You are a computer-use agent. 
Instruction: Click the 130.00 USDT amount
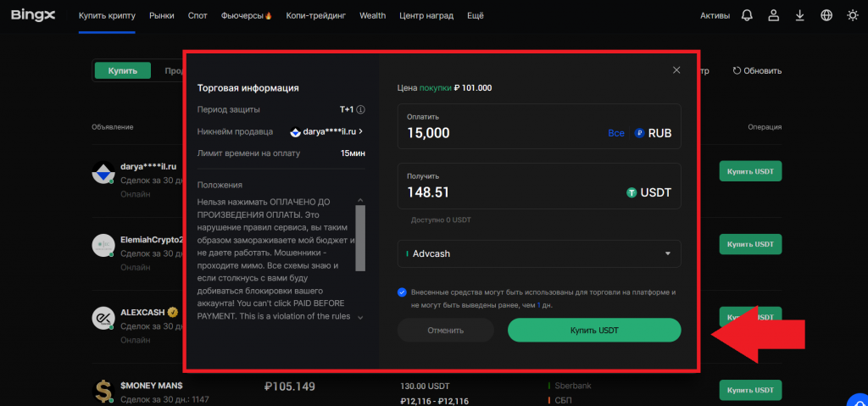point(426,386)
